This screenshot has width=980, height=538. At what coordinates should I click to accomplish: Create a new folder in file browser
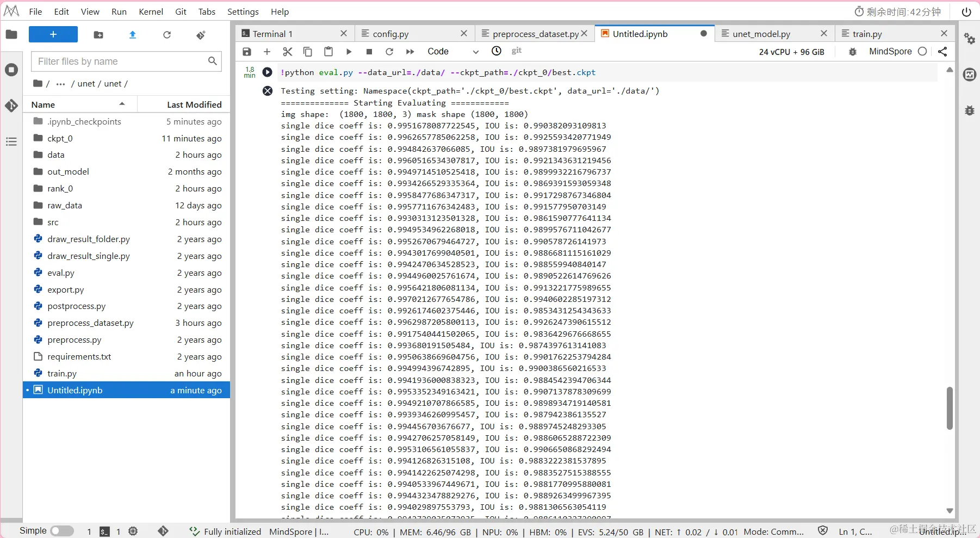coord(98,35)
